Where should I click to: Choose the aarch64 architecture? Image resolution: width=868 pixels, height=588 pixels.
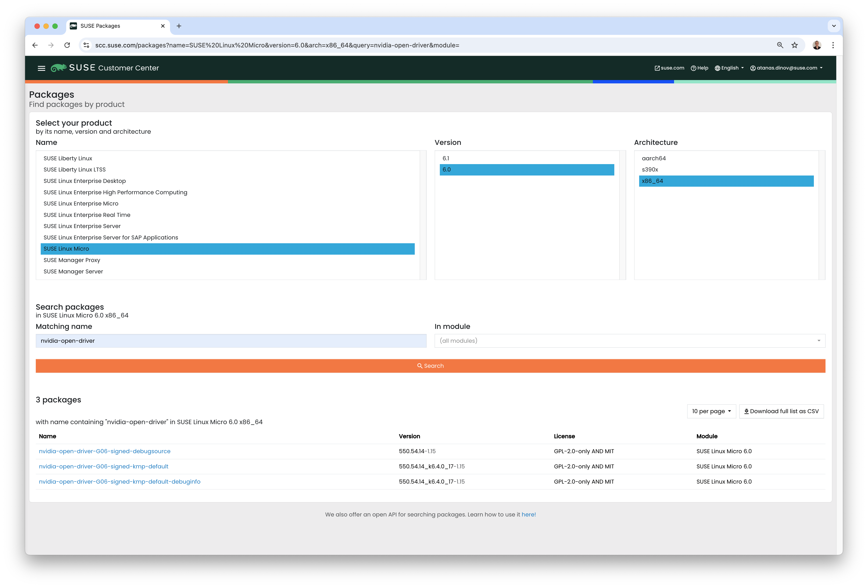coord(654,158)
